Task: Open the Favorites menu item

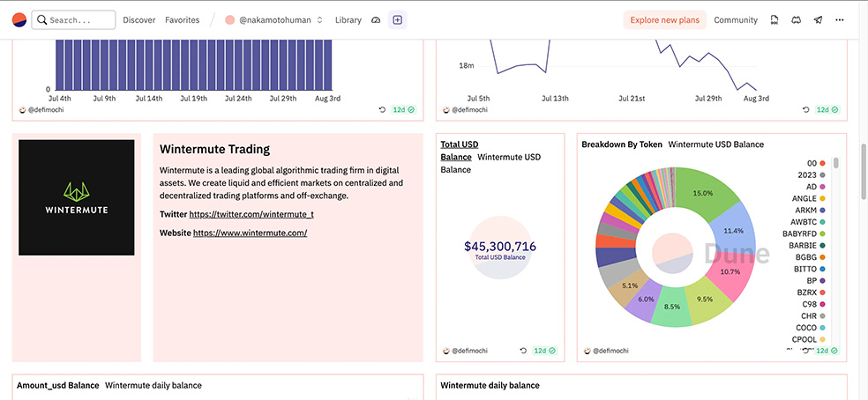Action: coord(182,20)
